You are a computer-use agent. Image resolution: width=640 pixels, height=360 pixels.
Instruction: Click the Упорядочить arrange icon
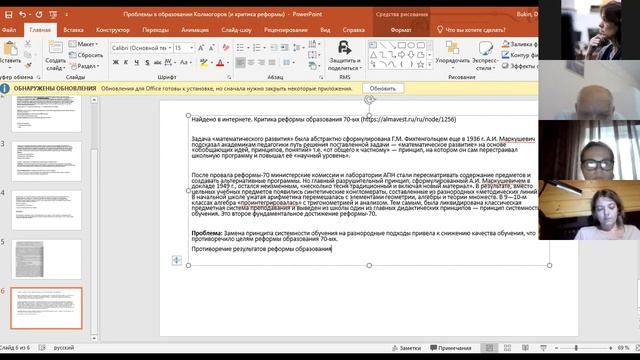click(452, 48)
